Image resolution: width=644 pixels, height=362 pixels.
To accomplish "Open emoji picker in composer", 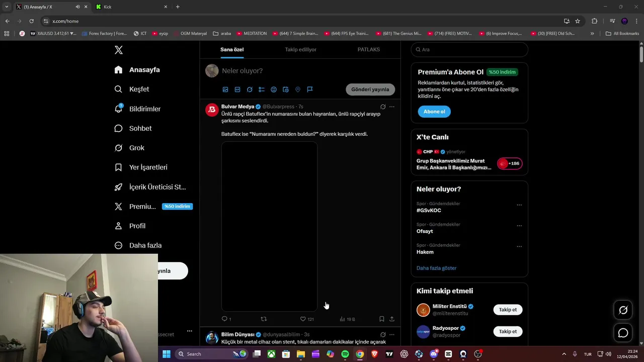I will pyautogui.click(x=274, y=89).
